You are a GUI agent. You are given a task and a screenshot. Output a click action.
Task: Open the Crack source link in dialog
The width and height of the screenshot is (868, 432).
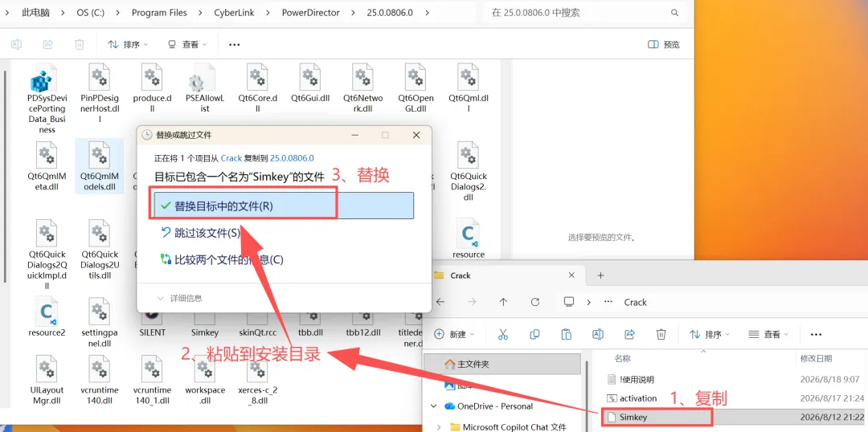click(231, 158)
